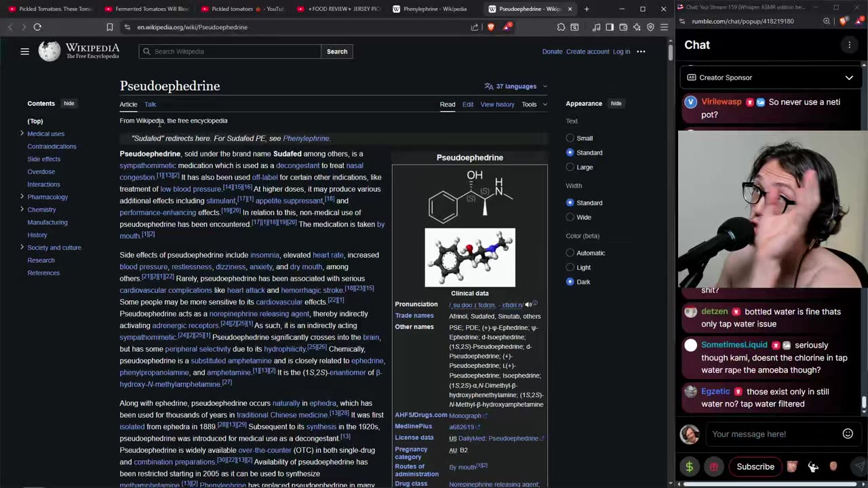Open new browser tab with plus button
Viewport: 868px width, 488px height.
click(x=587, y=9)
